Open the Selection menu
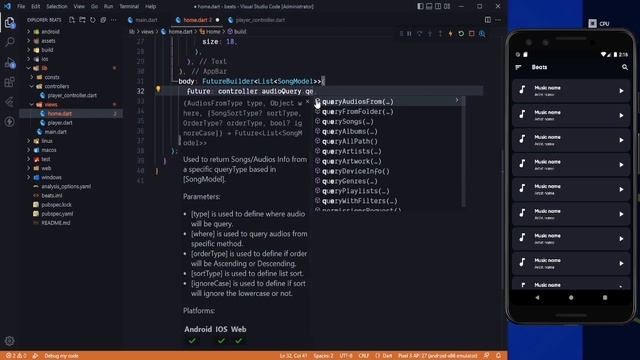Screen dimensions: 640x360 [57, 6]
